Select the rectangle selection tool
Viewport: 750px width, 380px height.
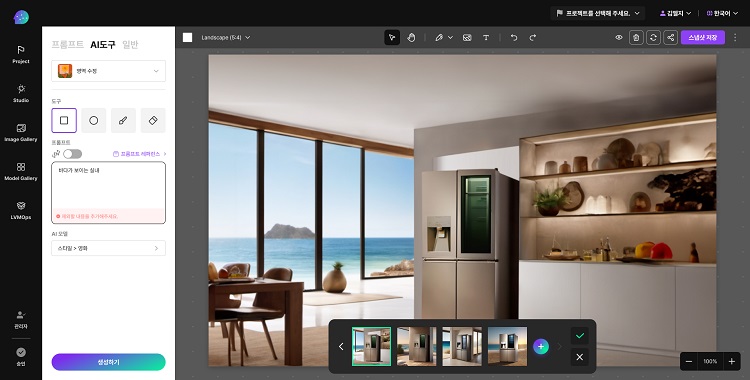(x=64, y=121)
